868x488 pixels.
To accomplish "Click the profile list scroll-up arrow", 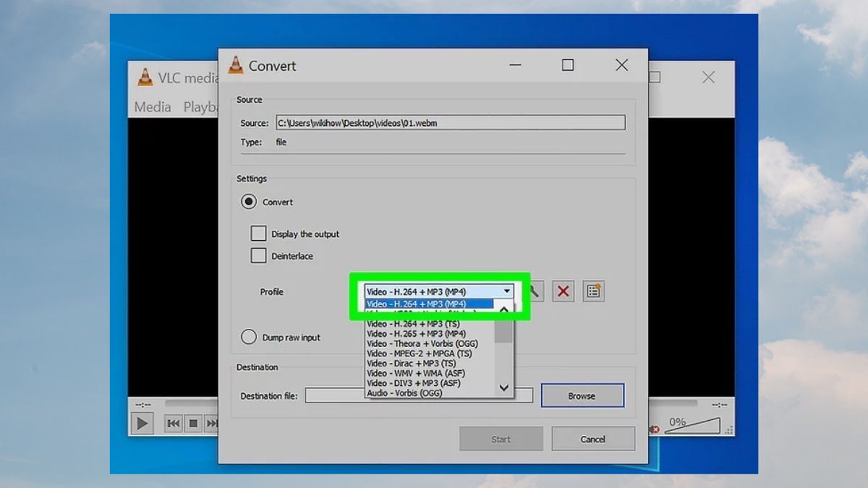I will (504, 309).
